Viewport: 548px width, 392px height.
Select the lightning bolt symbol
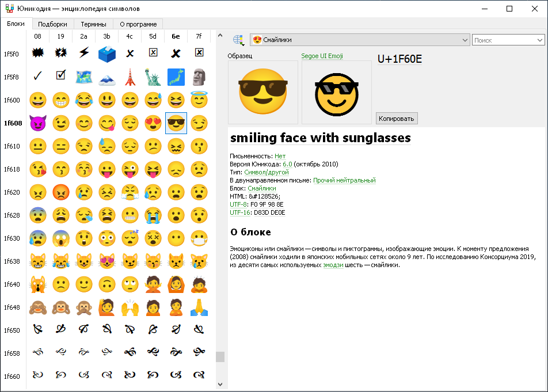pyautogui.click(x=84, y=53)
